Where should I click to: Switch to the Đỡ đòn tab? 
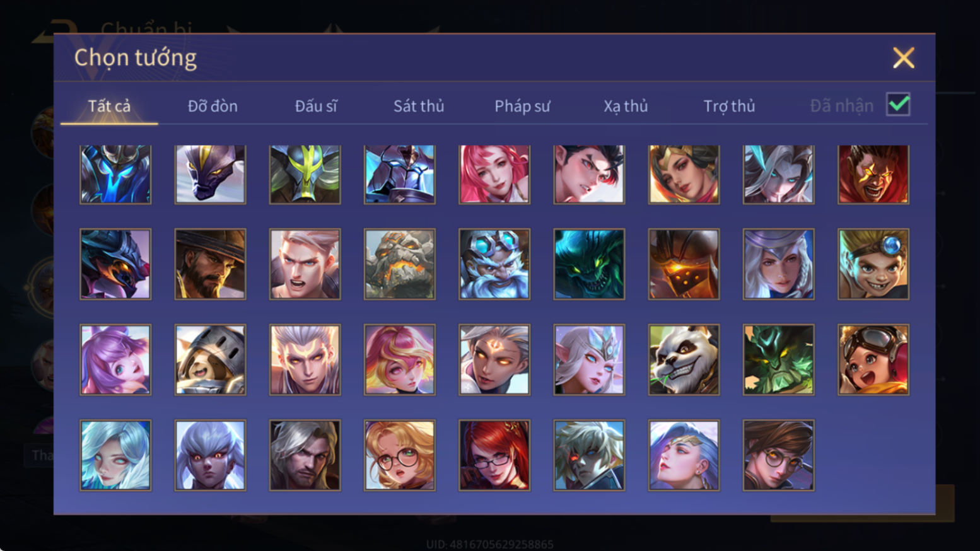213,106
